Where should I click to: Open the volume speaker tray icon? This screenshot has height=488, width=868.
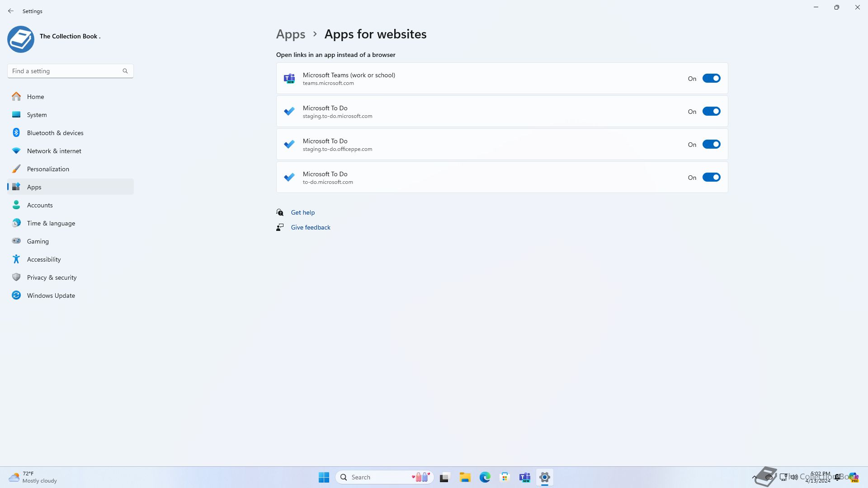(794, 477)
